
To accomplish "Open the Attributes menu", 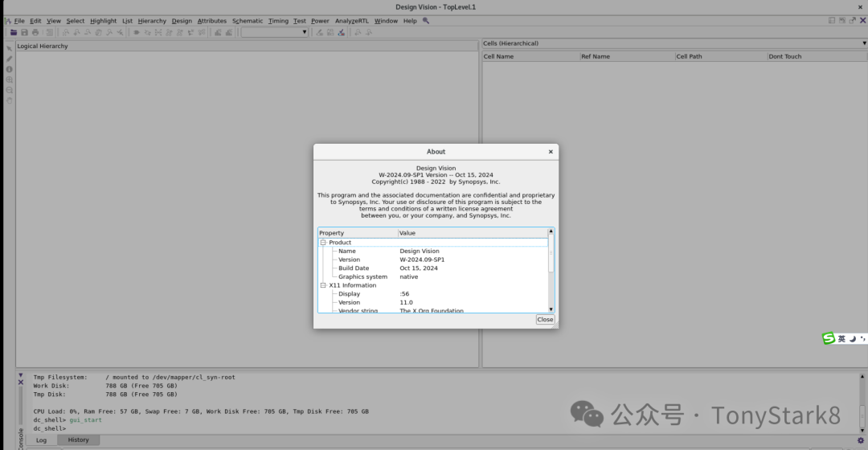I will (x=212, y=20).
